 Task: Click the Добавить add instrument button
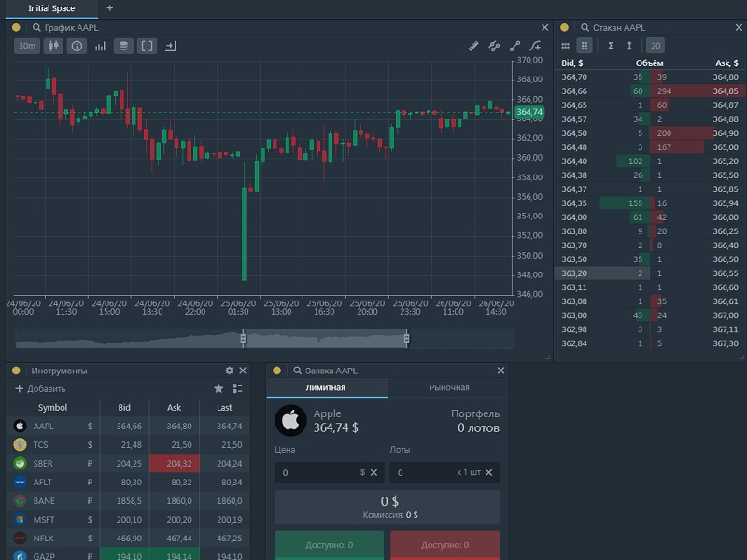(x=40, y=388)
